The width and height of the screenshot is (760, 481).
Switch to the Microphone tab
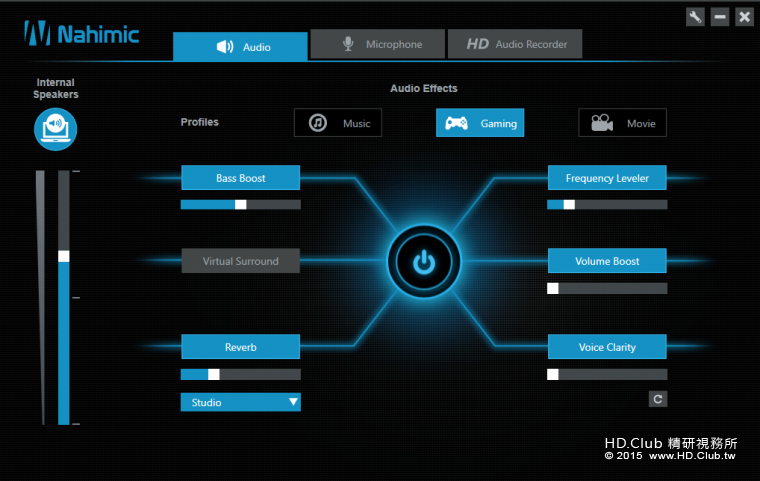(377, 44)
